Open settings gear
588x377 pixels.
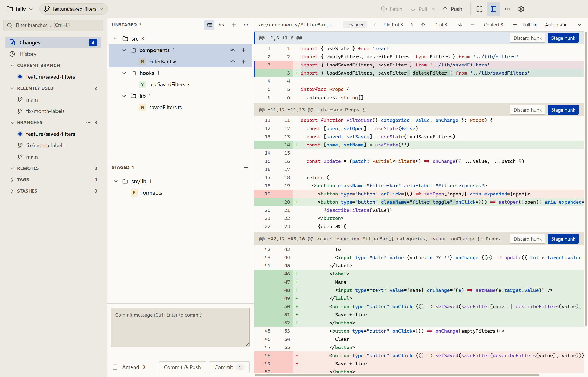coord(521,9)
